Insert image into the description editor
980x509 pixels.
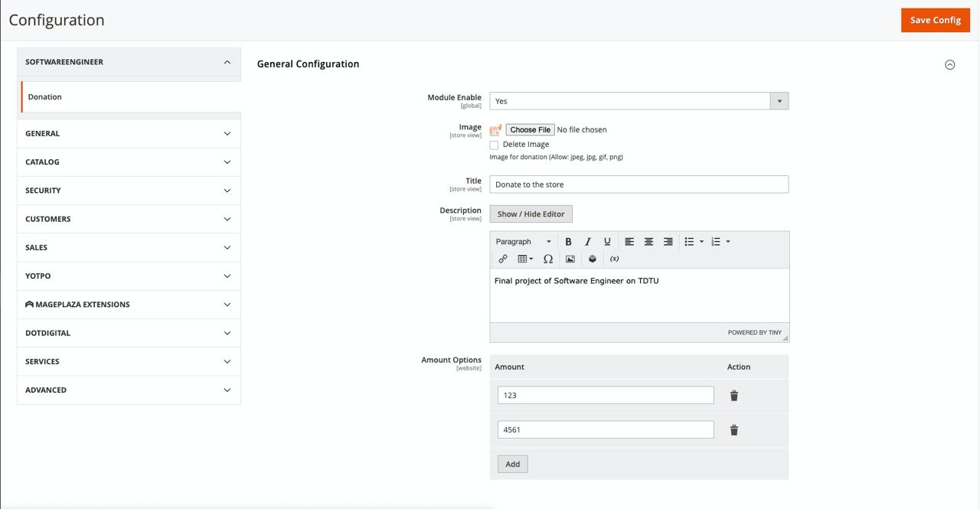[570, 259]
